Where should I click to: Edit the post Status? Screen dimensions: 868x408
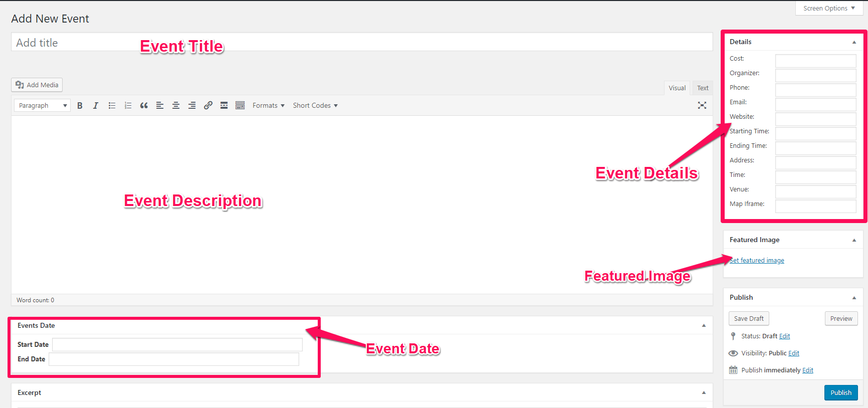click(x=784, y=336)
